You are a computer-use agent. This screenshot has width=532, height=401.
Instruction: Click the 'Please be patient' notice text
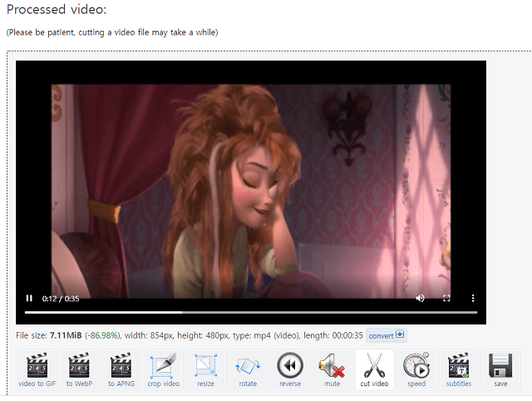tap(112, 32)
